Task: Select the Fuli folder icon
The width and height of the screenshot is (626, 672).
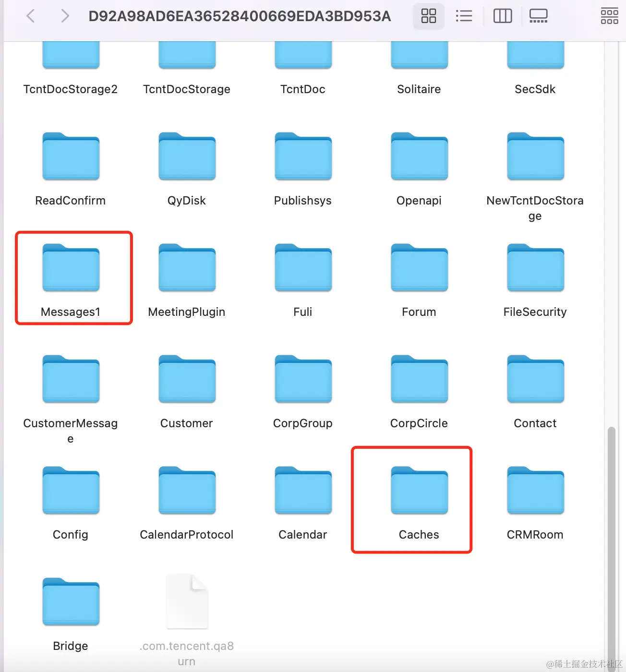Action: pyautogui.click(x=303, y=267)
